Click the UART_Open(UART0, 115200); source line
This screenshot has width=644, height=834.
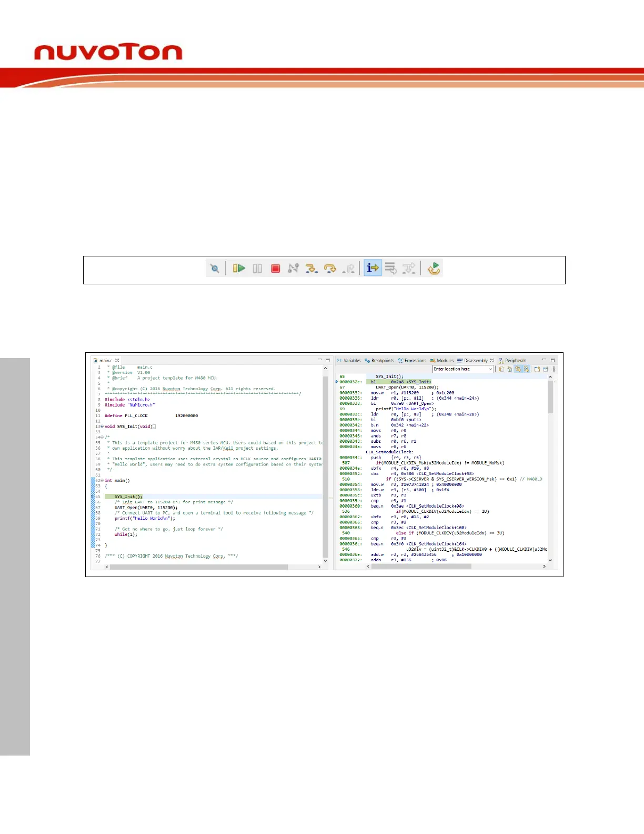(x=146, y=508)
